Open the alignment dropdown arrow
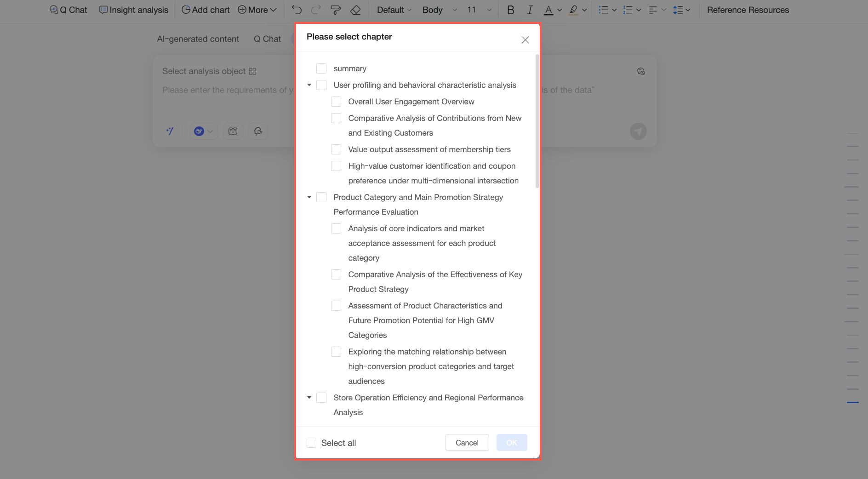The width and height of the screenshot is (868, 479). (x=664, y=10)
